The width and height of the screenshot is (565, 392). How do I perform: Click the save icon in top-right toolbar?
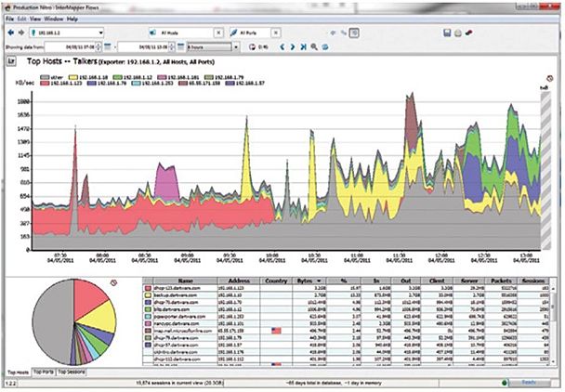(x=449, y=32)
